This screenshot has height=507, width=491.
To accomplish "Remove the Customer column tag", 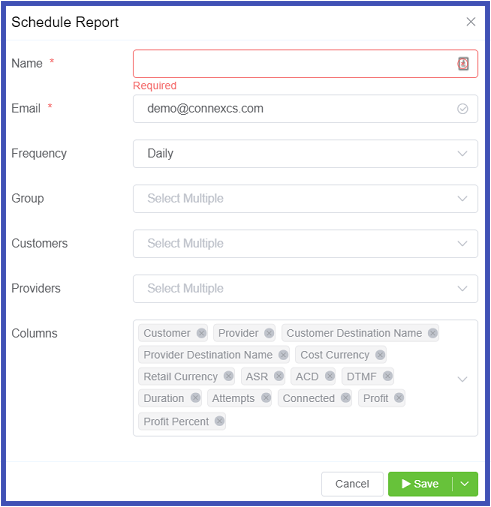I will 201,333.
